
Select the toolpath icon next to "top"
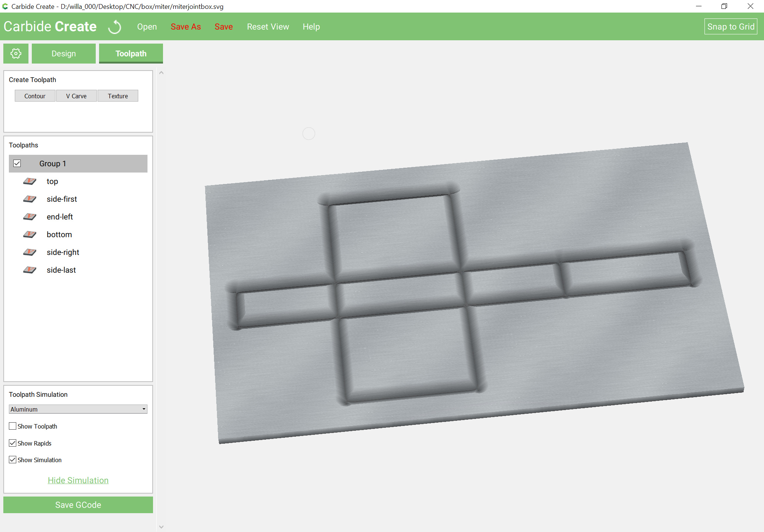tap(30, 181)
